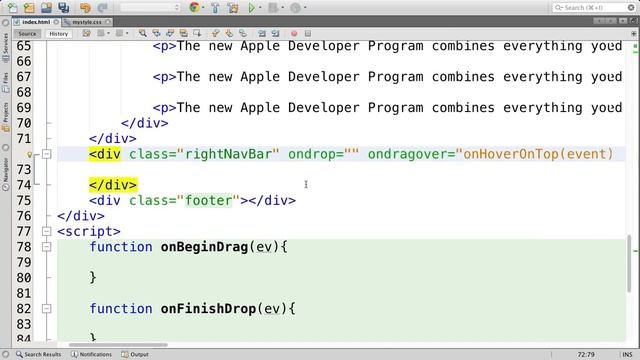Toggle Highlight Search icon

tap(184, 33)
